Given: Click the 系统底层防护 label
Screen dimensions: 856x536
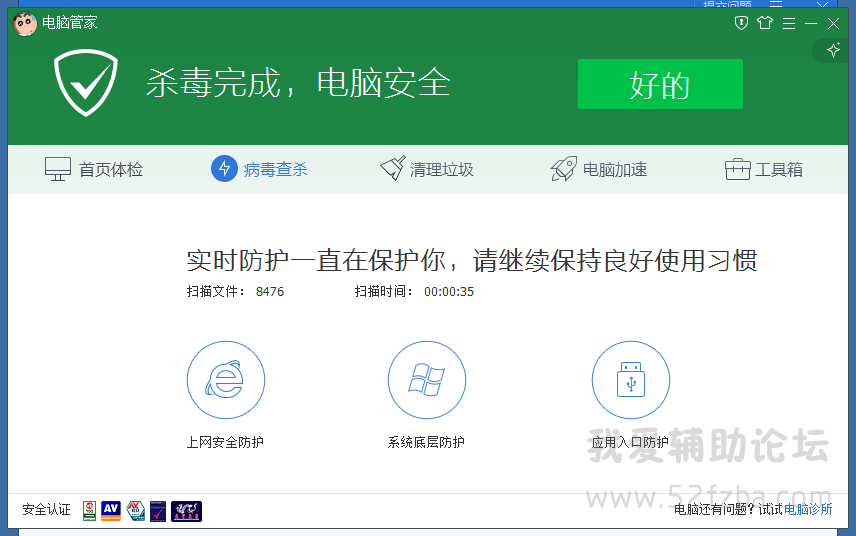Looking at the screenshot, I should [x=426, y=442].
